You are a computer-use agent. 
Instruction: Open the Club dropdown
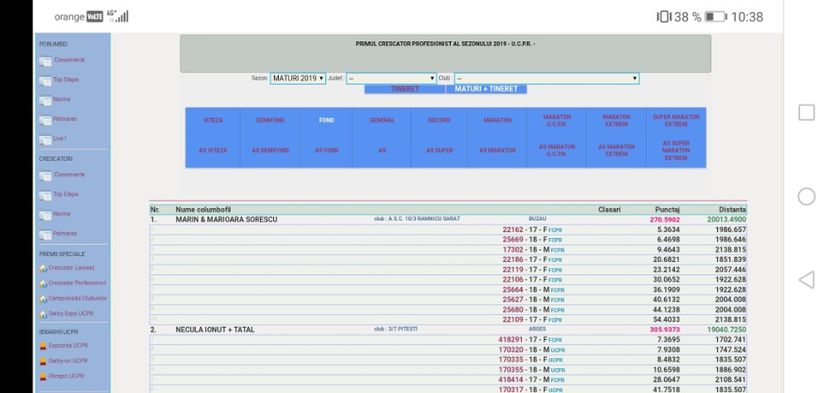(x=546, y=78)
